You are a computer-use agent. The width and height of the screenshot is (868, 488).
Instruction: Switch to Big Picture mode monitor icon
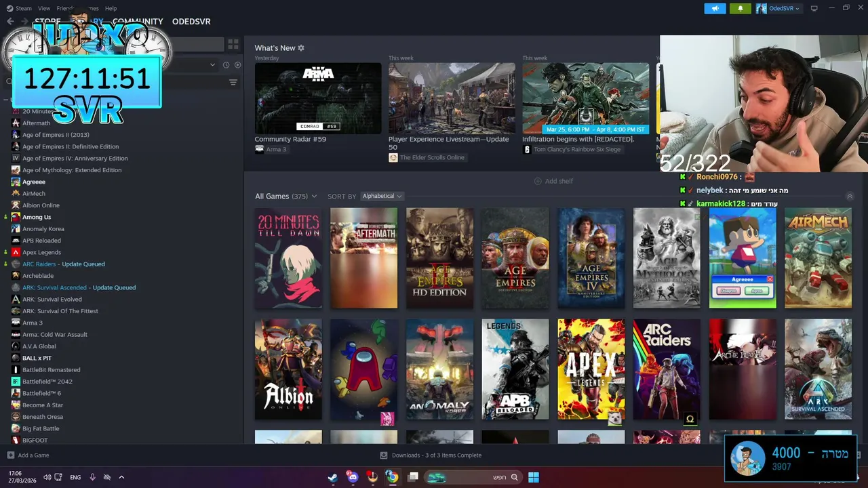814,8
